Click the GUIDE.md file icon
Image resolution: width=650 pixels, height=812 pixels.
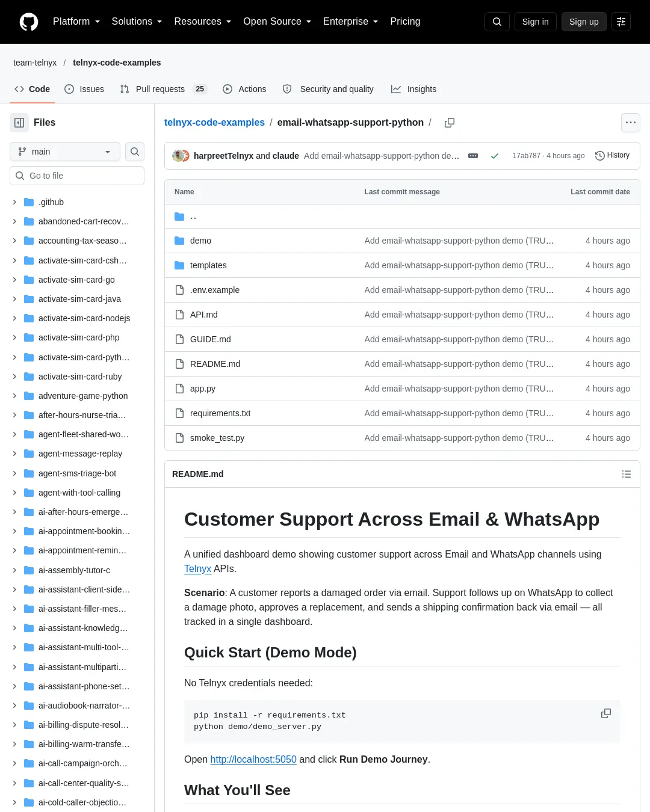179,339
